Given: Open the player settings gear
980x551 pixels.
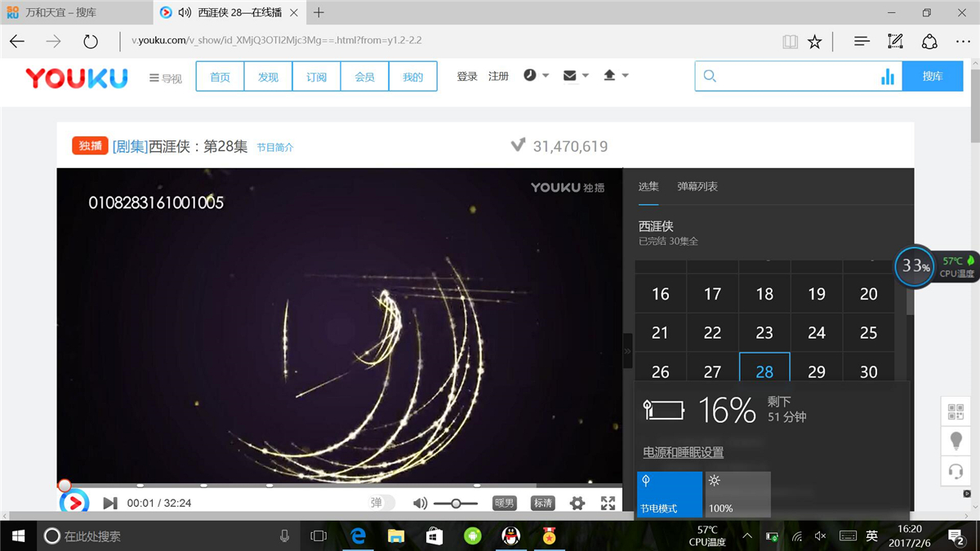Looking at the screenshot, I should [x=577, y=504].
